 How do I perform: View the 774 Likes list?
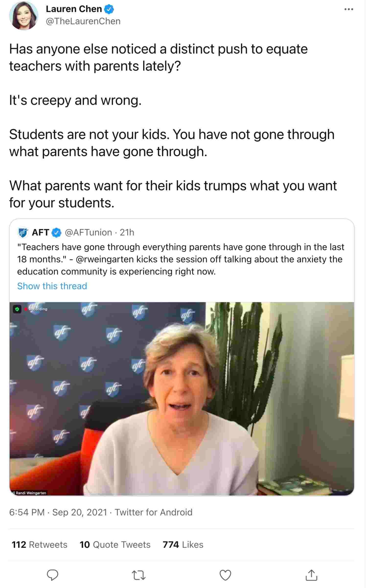[x=183, y=545]
